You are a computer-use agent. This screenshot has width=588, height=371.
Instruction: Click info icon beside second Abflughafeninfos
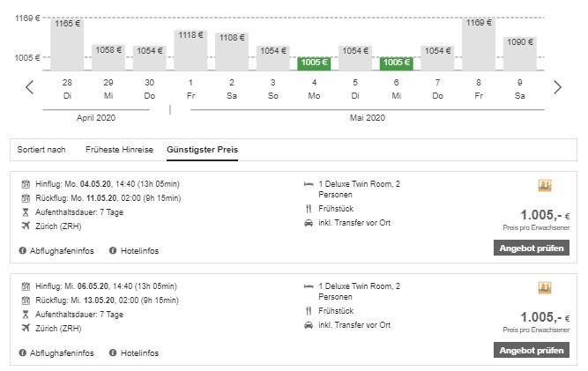tap(23, 353)
